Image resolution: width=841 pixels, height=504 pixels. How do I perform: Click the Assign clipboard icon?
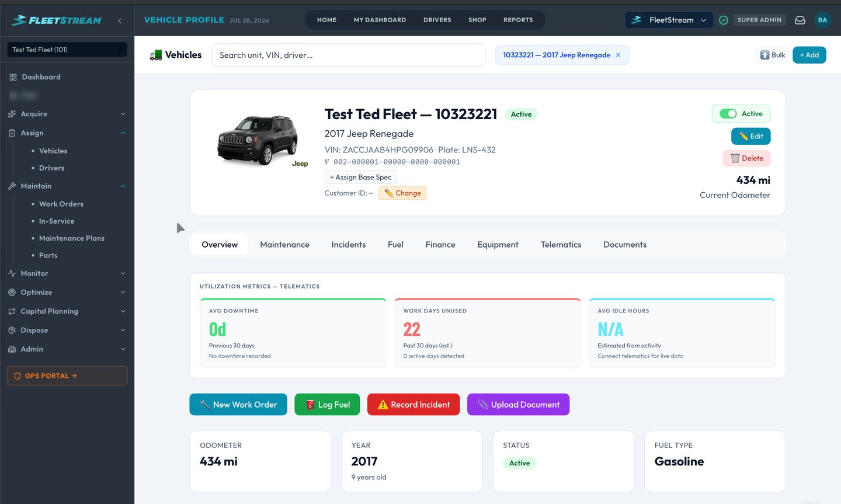(12, 133)
